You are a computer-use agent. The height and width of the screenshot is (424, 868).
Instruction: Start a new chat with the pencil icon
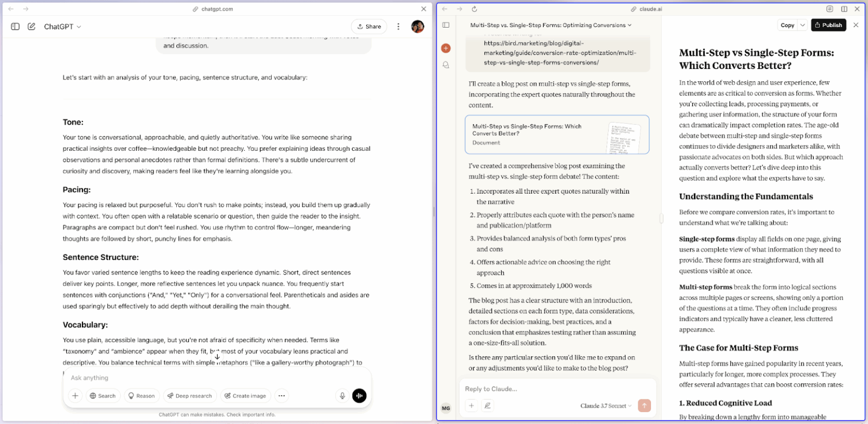[x=32, y=26]
